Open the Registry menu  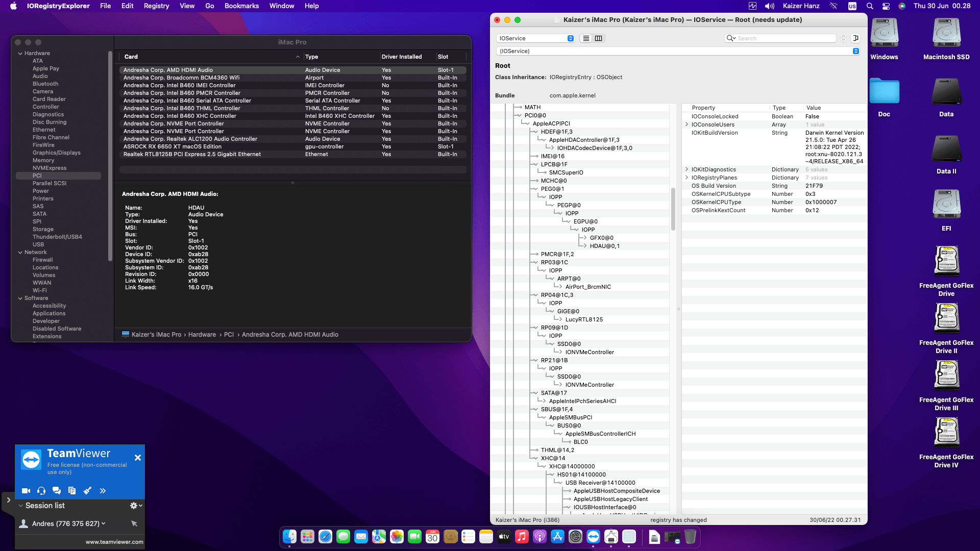tap(156, 6)
